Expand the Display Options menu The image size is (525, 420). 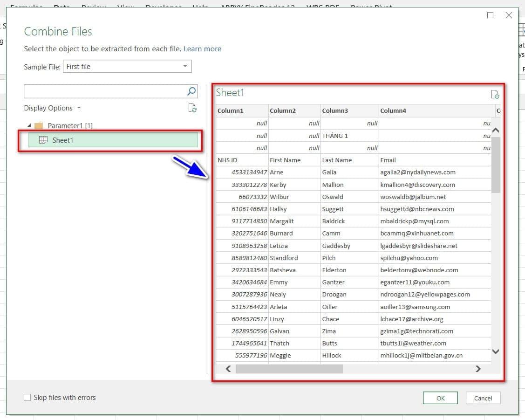(x=52, y=108)
